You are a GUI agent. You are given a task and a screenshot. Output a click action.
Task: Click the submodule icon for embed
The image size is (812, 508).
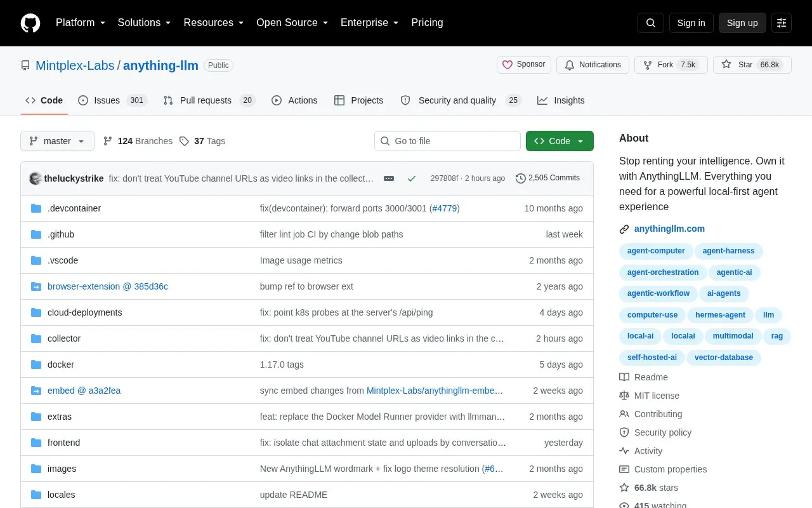(x=36, y=391)
